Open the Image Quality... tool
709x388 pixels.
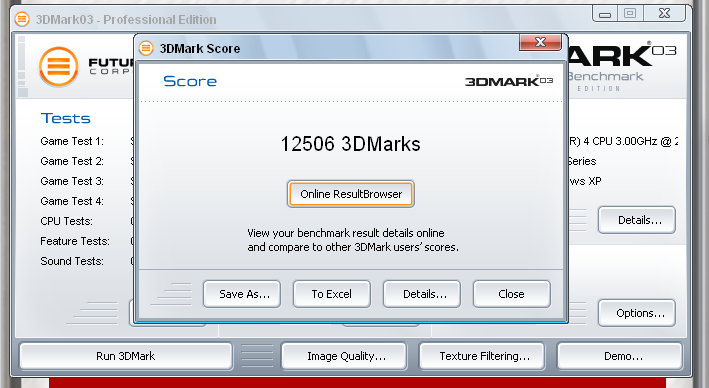tap(345, 356)
